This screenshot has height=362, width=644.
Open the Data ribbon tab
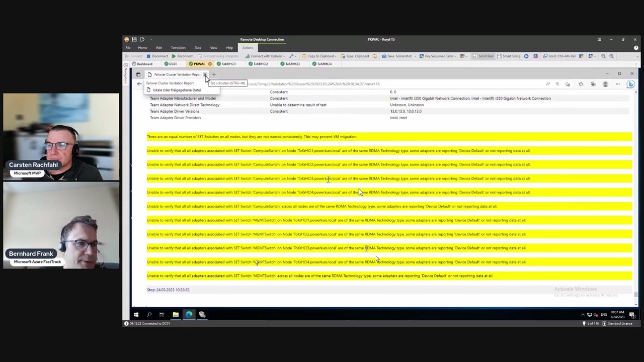(x=198, y=48)
